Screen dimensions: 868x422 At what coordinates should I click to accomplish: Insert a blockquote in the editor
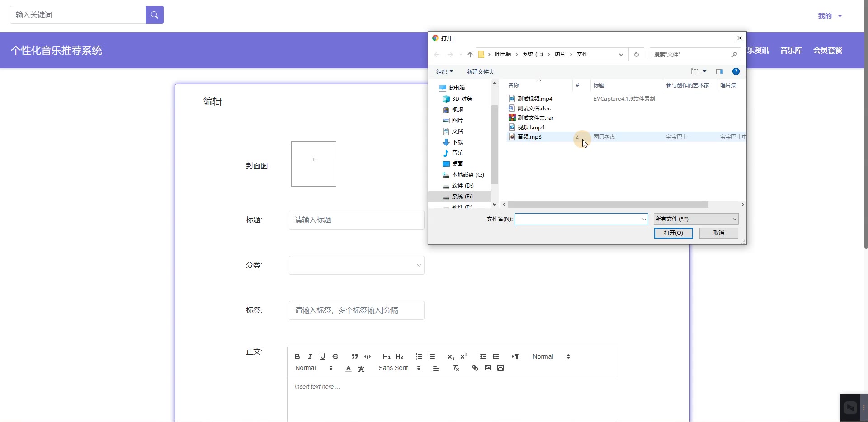point(355,356)
